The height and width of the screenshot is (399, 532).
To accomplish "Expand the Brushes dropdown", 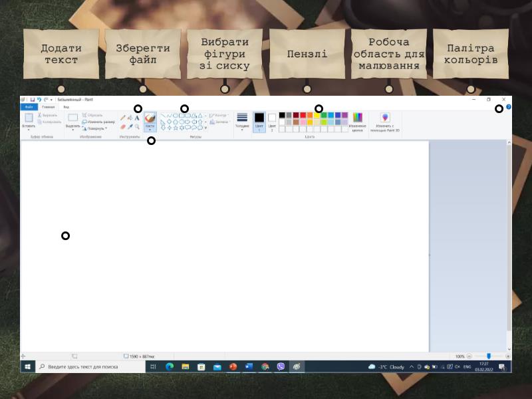I will click(150, 130).
